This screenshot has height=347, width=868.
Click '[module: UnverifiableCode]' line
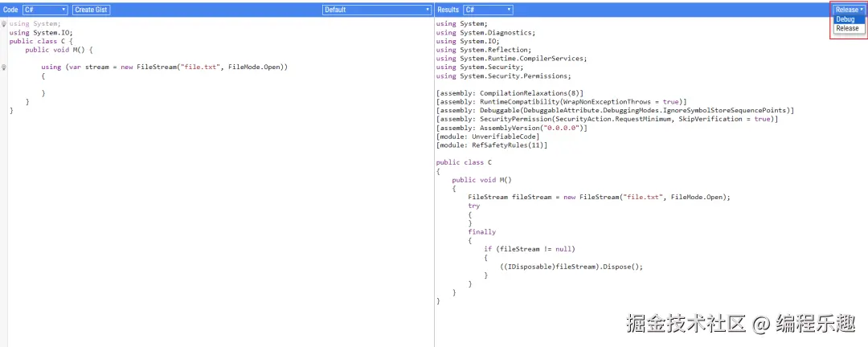488,136
